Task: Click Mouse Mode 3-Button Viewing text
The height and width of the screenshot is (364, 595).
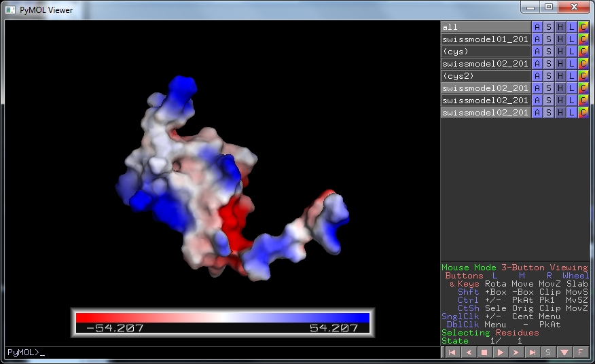Action: tap(514, 268)
